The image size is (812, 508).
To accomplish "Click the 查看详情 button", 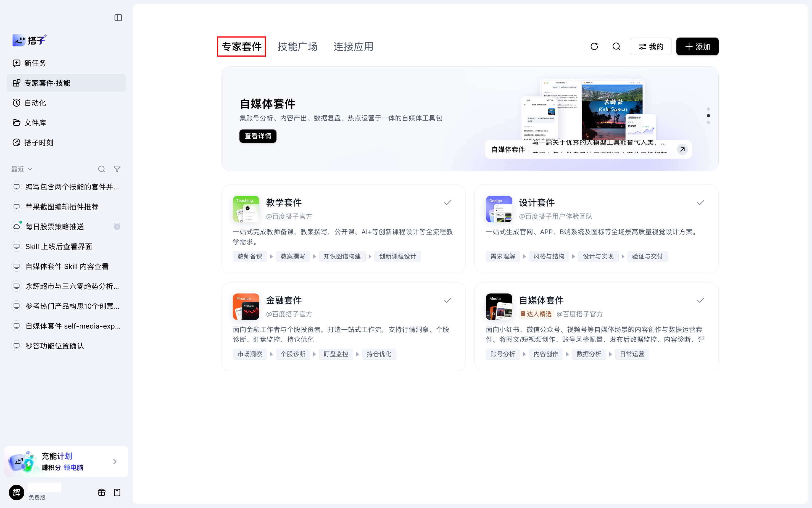I will pos(258,136).
